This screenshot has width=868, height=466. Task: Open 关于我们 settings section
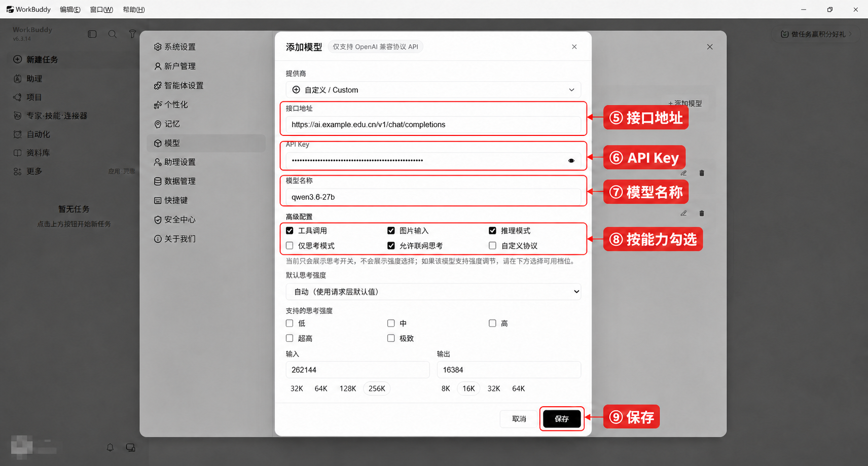pyautogui.click(x=206, y=239)
